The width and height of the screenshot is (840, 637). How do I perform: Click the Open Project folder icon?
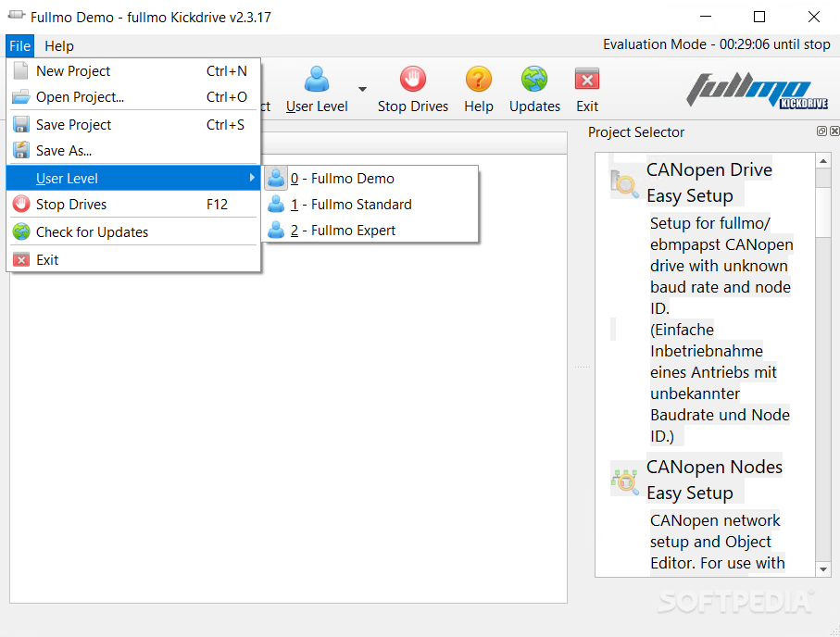pyautogui.click(x=21, y=97)
